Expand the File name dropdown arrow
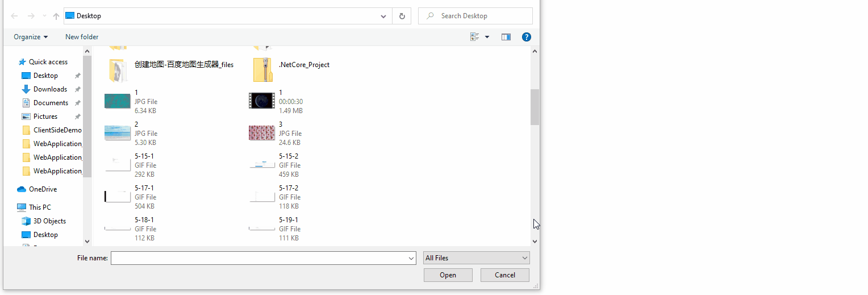 [x=411, y=258]
